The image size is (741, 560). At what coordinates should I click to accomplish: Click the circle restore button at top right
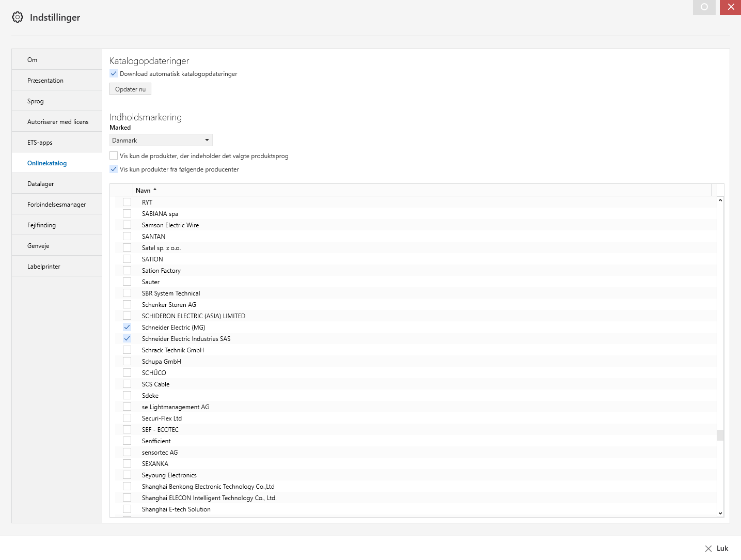click(704, 7)
